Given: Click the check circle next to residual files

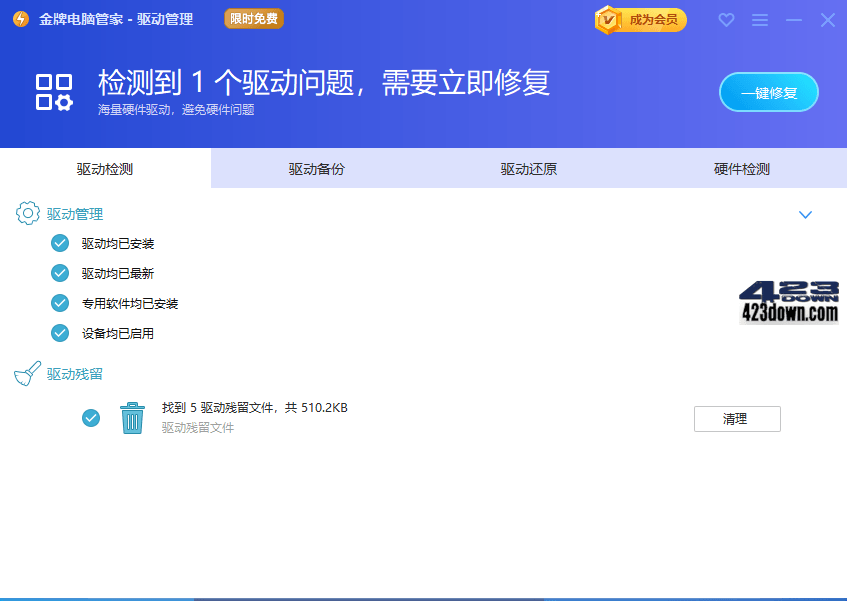Looking at the screenshot, I should pos(91,418).
